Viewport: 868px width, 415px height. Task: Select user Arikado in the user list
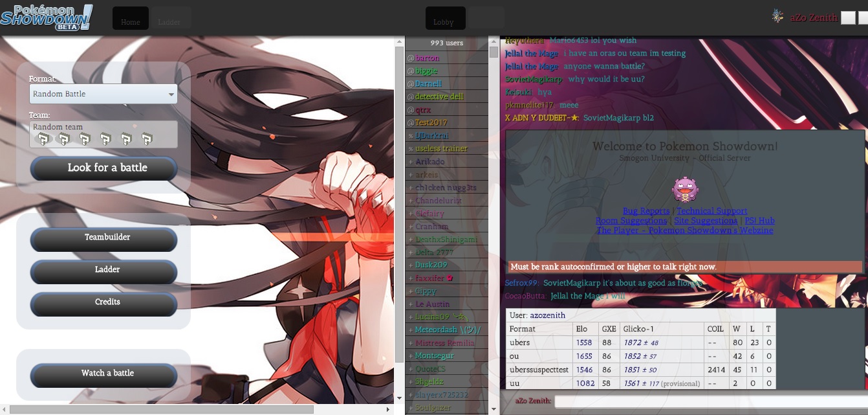tap(447, 162)
